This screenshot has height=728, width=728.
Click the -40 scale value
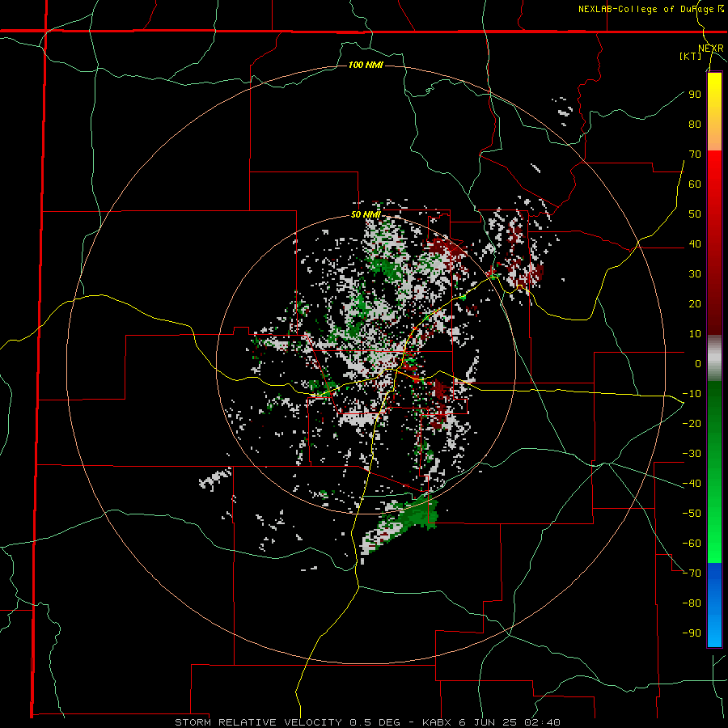(692, 484)
